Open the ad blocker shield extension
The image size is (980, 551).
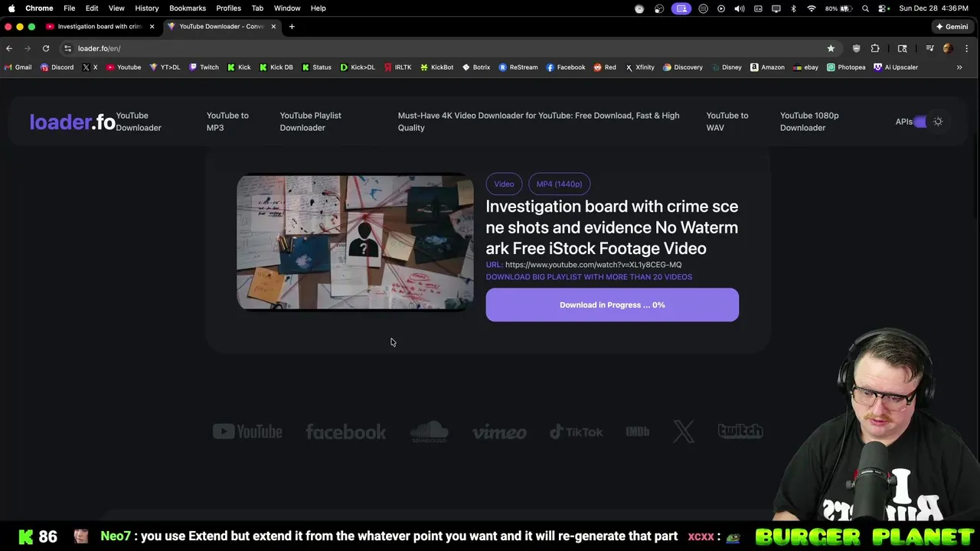tap(856, 48)
